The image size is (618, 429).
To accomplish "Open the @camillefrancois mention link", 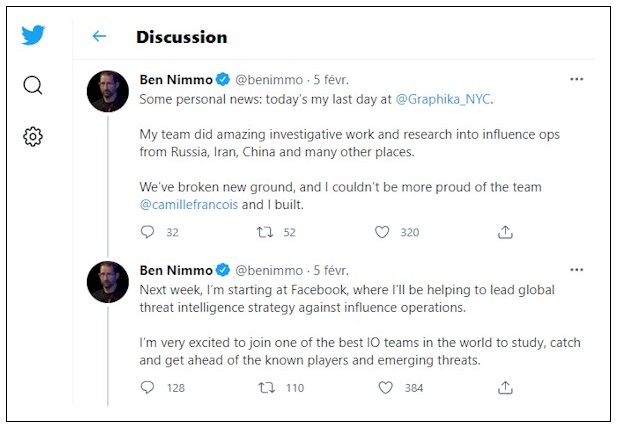I will tap(189, 205).
